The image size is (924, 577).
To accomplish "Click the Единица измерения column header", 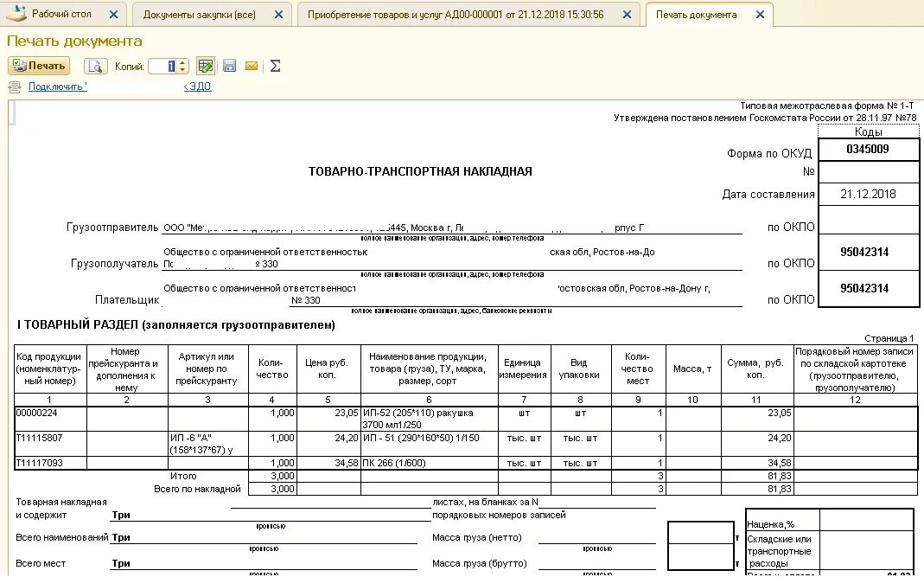I will click(x=524, y=369).
